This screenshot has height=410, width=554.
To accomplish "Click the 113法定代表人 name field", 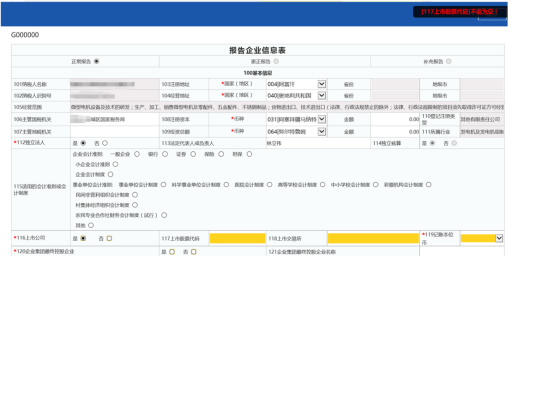I will (318, 143).
